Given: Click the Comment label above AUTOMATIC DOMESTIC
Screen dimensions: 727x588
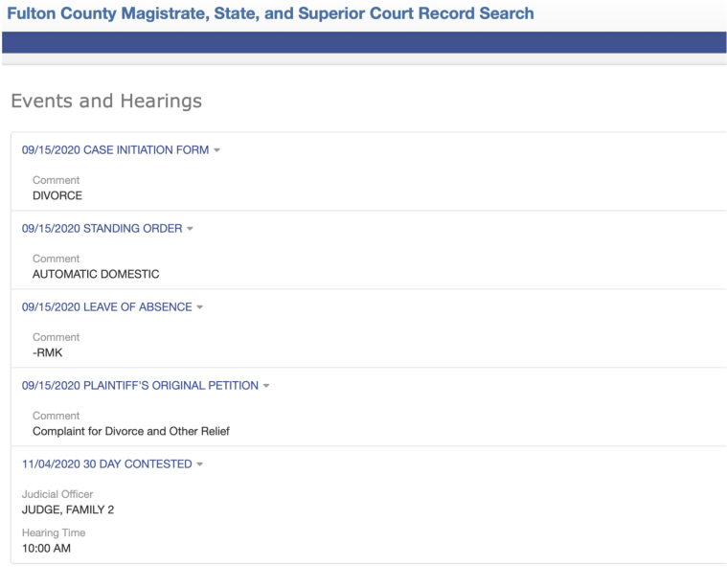Looking at the screenshot, I should coord(56,259).
